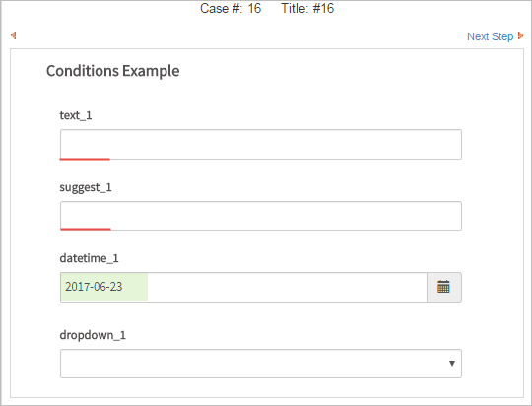532x406 pixels.
Task: Click the Title: label text
Action: tap(295, 8)
